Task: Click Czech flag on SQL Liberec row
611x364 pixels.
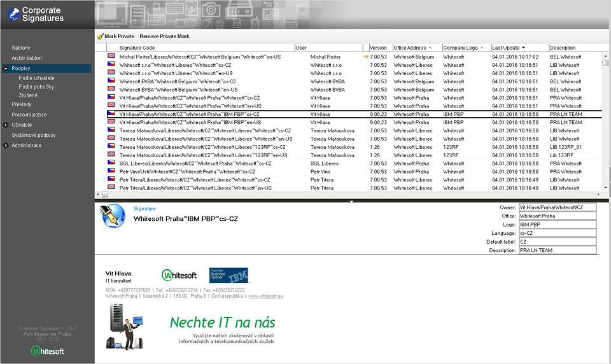Action: point(111,164)
